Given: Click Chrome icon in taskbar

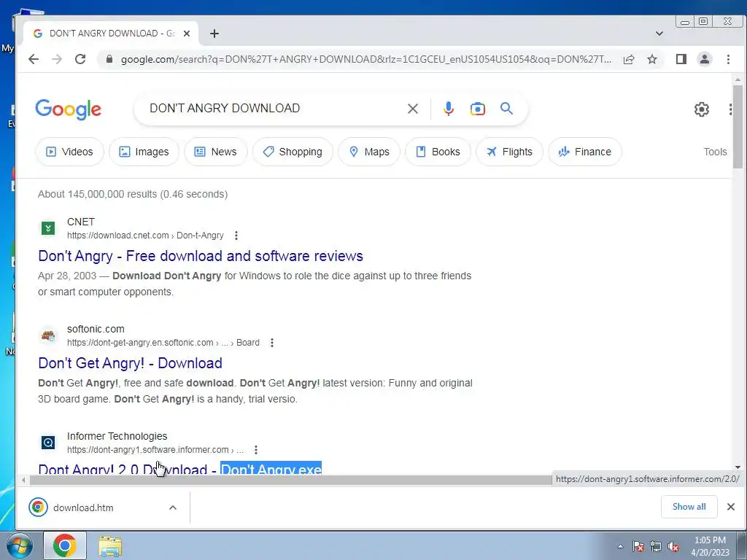Looking at the screenshot, I should point(65,545).
